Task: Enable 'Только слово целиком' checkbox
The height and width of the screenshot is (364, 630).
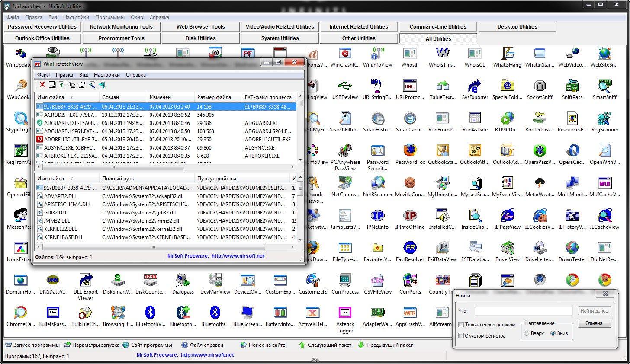Action: click(461, 325)
